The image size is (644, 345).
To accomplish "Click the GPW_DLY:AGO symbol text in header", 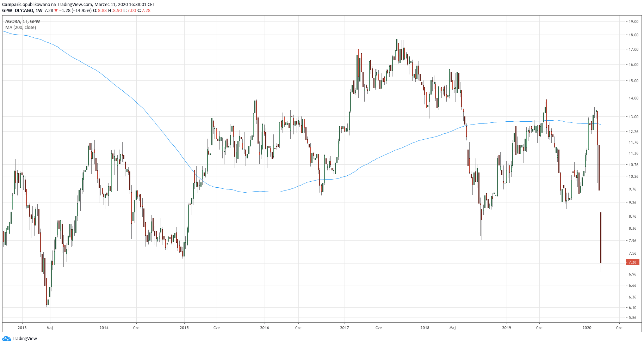I will point(18,11).
